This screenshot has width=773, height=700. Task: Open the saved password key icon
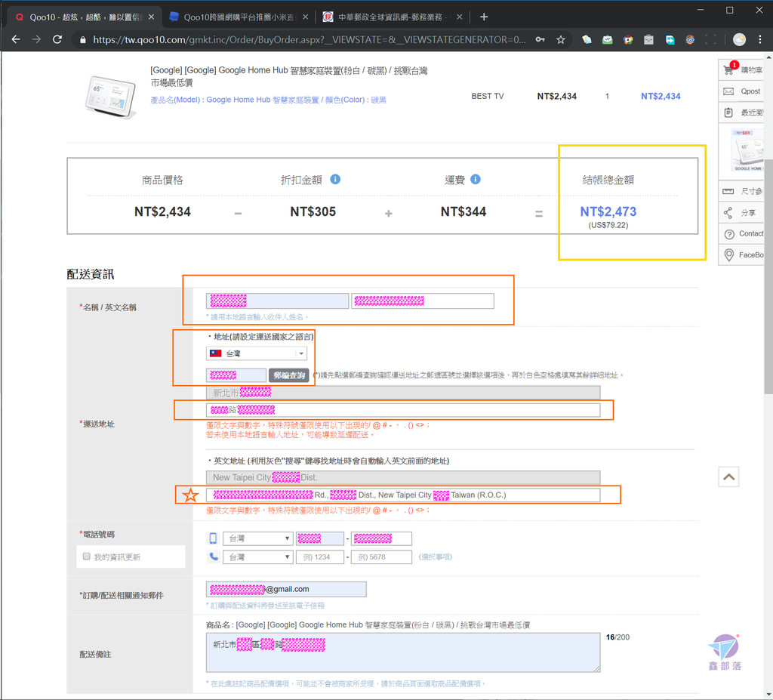pos(540,39)
